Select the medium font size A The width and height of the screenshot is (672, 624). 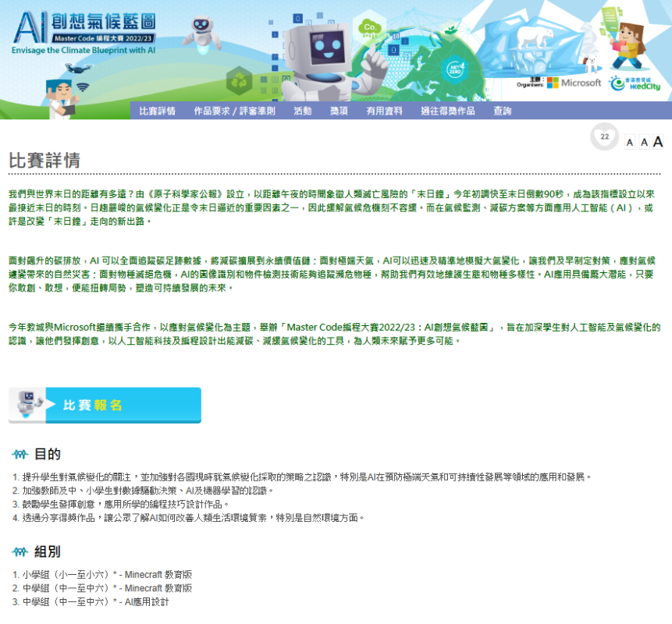point(643,142)
